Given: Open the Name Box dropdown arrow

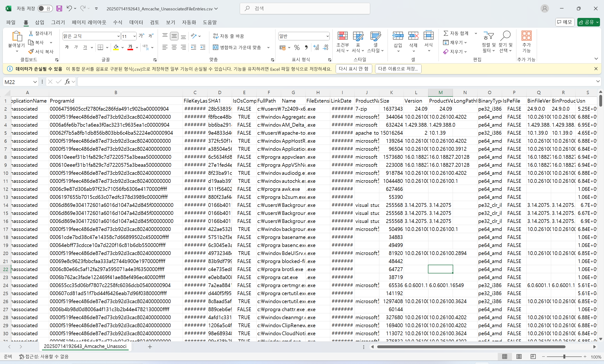Looking at the screenshot, I should pos(35,82).
